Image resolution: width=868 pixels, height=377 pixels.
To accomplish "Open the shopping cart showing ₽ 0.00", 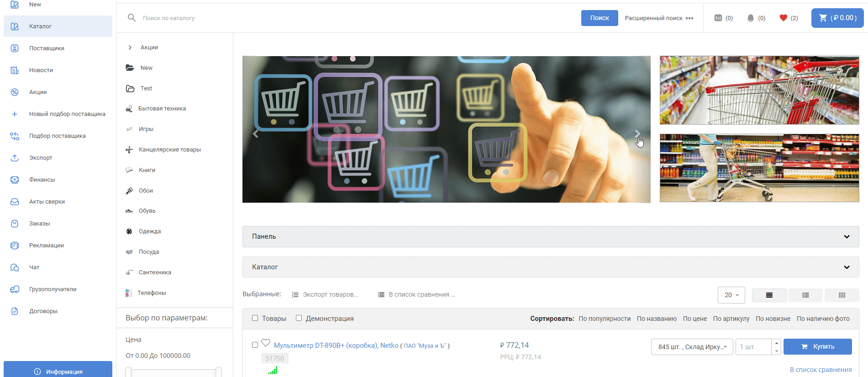I will pyautogui.click(x=837, y=18).
